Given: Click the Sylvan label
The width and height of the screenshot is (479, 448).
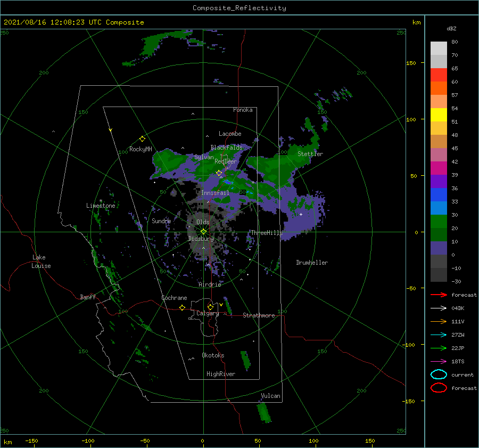Looking at the screenshot, I should [x=204, y=157].
